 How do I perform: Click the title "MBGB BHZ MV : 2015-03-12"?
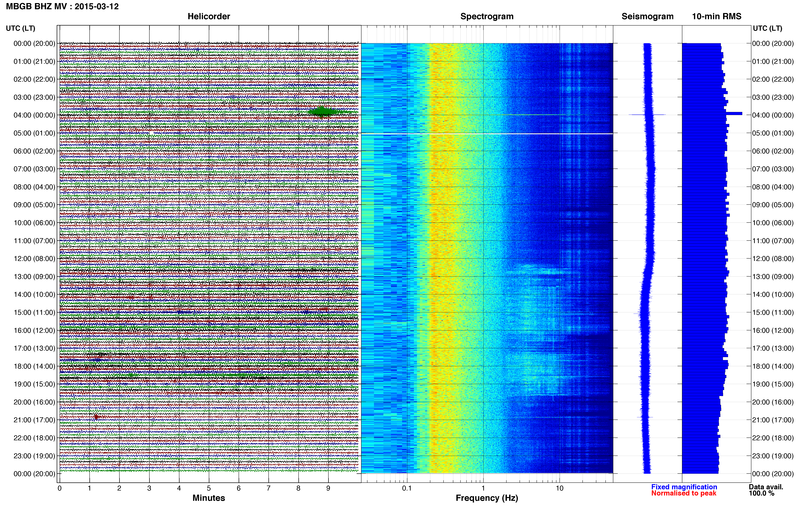point(62,6)
